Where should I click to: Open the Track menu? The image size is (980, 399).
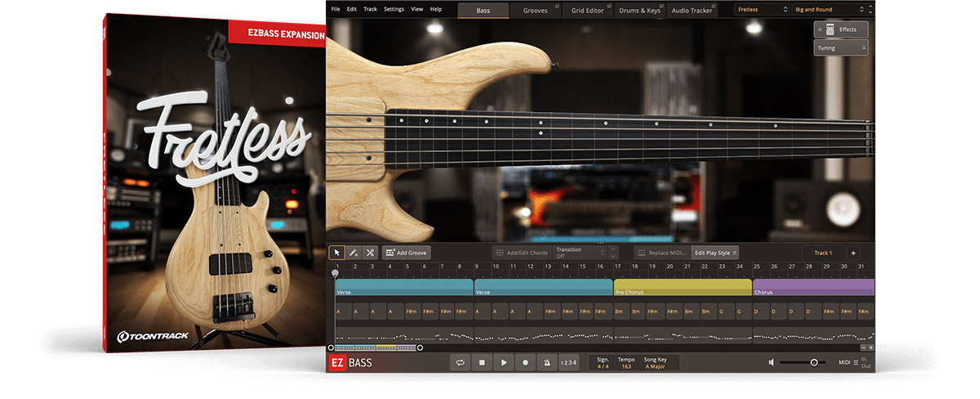pyautogui.click(x=370, y=9)
